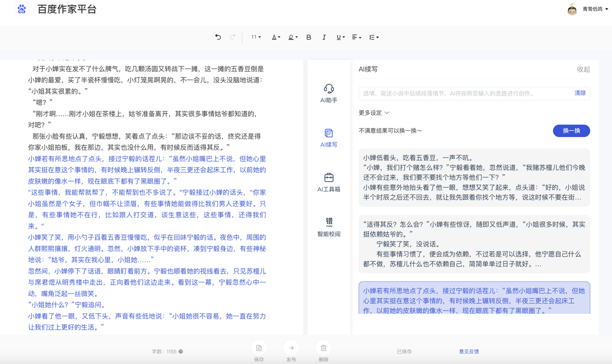Select the highlighted suggestion starting 小婵若有所思

click(474, 298)
